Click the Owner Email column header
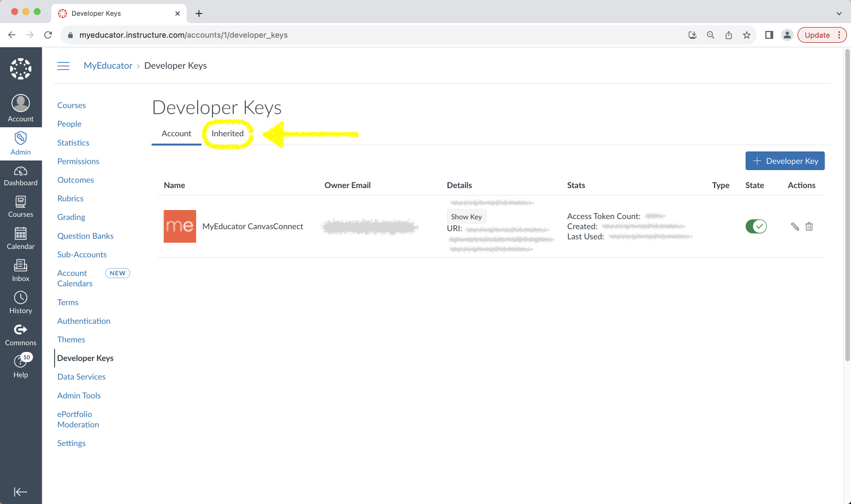The width and height of the screenshot is (851, 504). point(348,185)
